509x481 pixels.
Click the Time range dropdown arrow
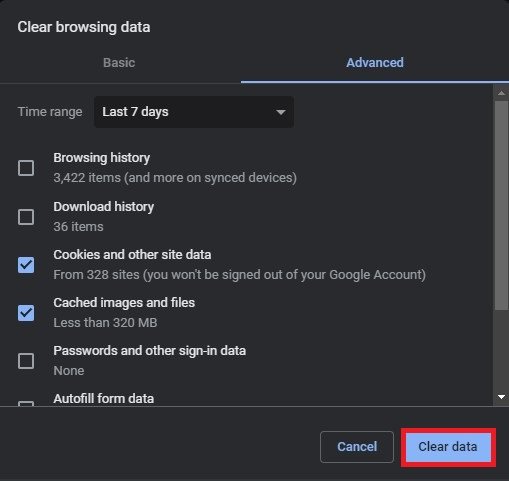point(281,112)
